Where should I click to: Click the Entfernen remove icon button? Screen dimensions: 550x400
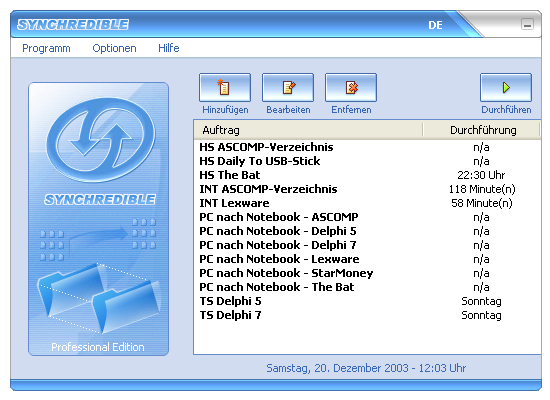[x=351, y=87]
